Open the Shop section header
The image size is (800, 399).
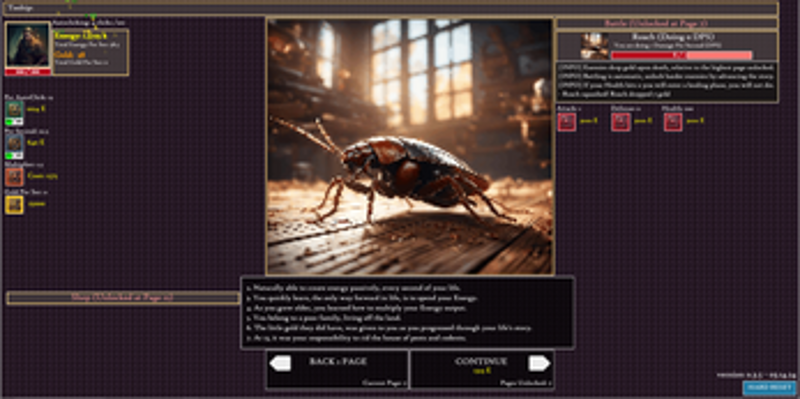pos(122,297)
